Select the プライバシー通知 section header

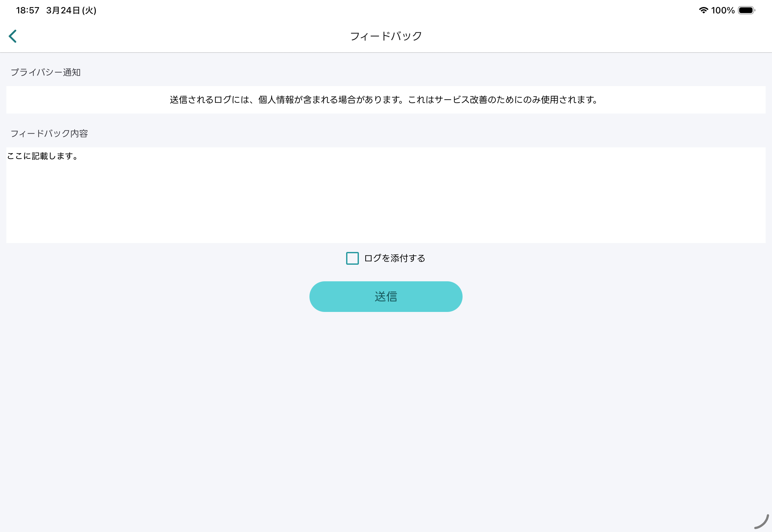(46, 72)
